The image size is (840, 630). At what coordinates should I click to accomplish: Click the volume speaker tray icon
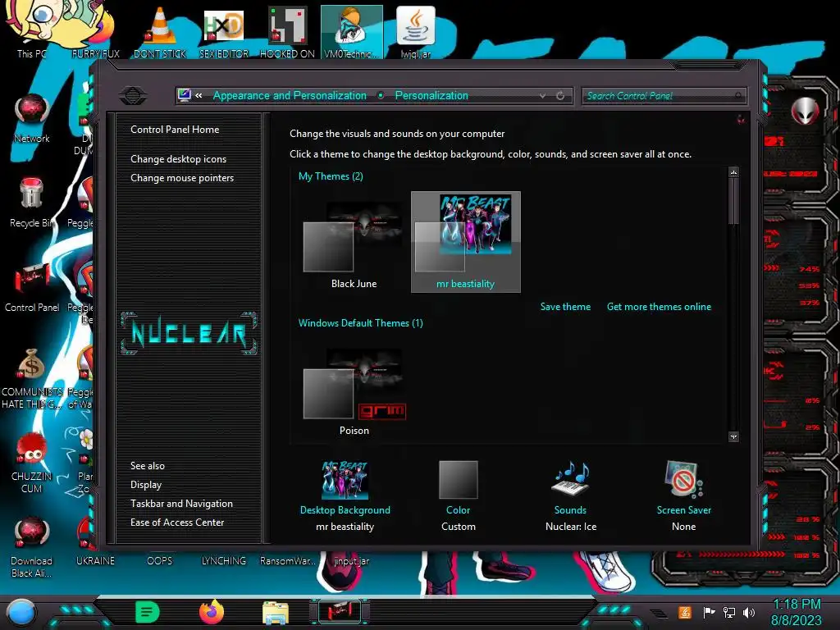(749, 612)
